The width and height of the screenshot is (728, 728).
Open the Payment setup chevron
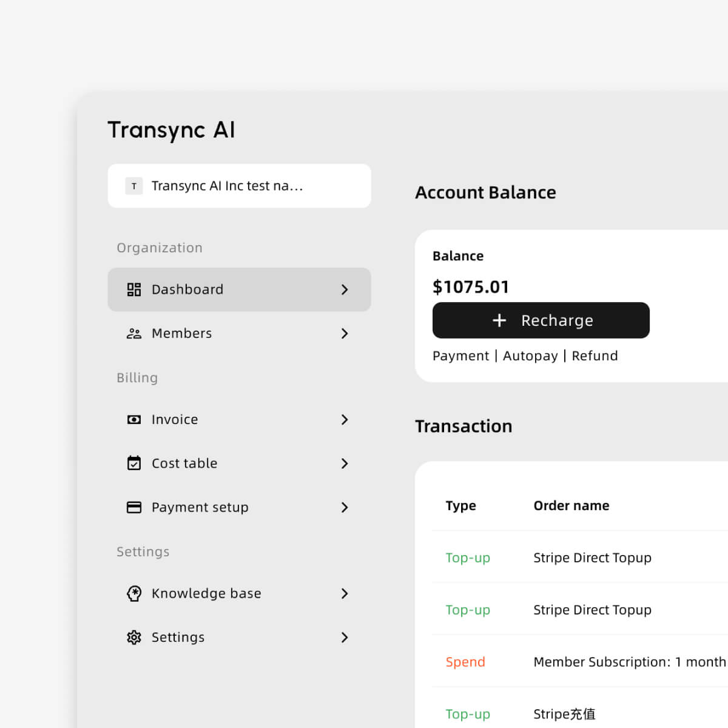click(345, 507)
